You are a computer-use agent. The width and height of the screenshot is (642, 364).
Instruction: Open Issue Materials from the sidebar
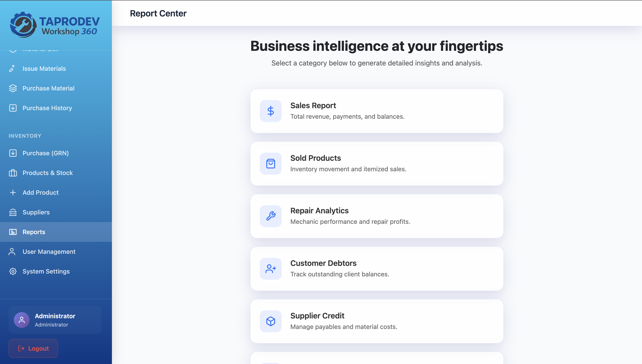(x=44, y=69)
